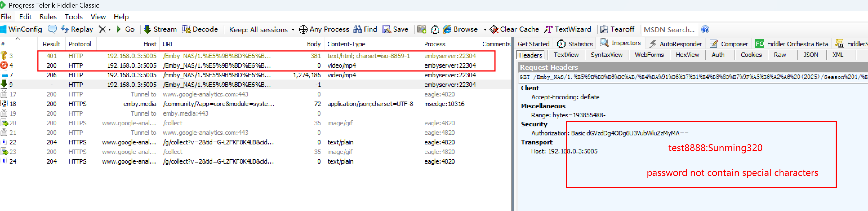Select session 9 with the download arrow
The width and height of the screenshot is (868, 211).
tap(256, 85)
